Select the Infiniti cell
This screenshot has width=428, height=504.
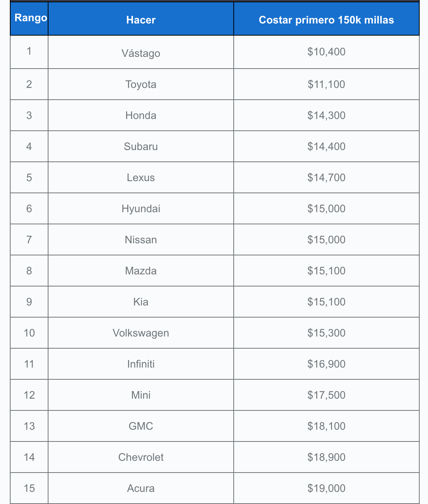click(x=141, y=364)
